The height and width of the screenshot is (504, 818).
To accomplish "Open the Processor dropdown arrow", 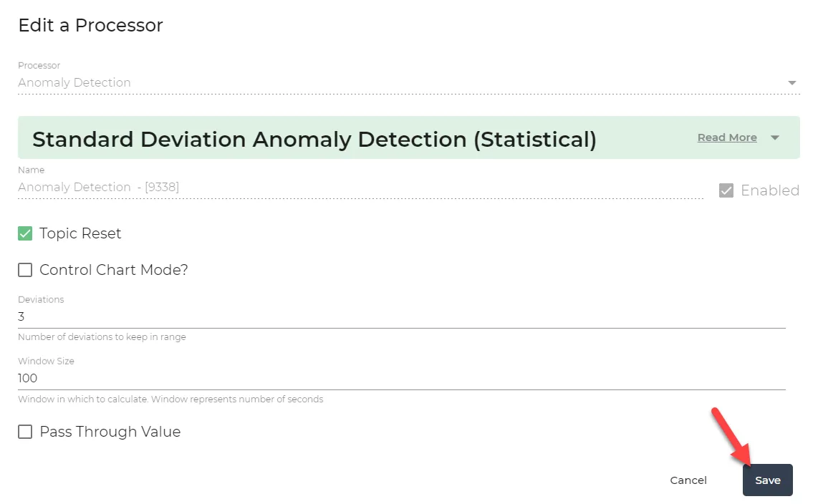I will pos(791,83).
